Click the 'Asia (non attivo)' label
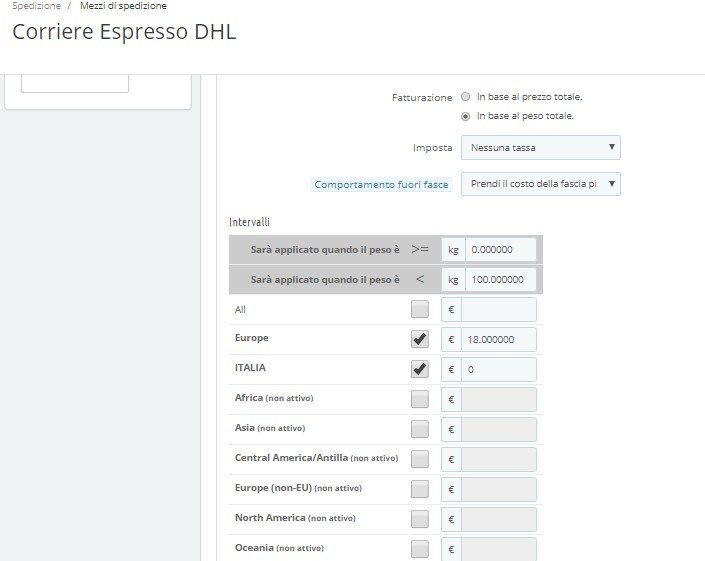The image size is (705, 561). pos(270,428)
